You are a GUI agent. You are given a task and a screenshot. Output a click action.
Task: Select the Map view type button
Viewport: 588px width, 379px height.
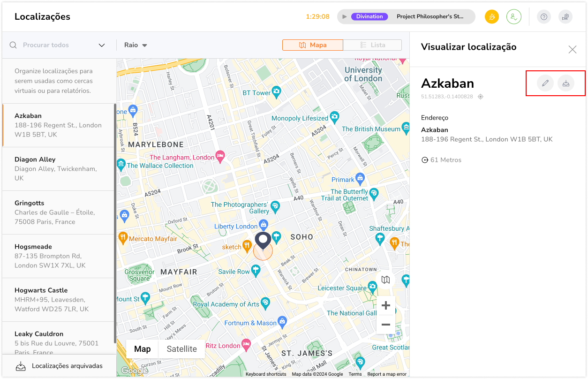click(143, 349)
